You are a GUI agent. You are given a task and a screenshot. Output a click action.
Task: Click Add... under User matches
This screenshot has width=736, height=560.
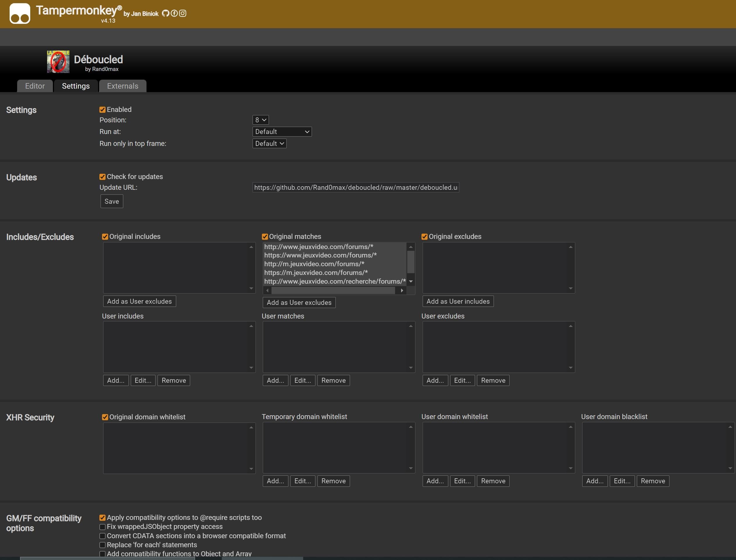(275, 381)
